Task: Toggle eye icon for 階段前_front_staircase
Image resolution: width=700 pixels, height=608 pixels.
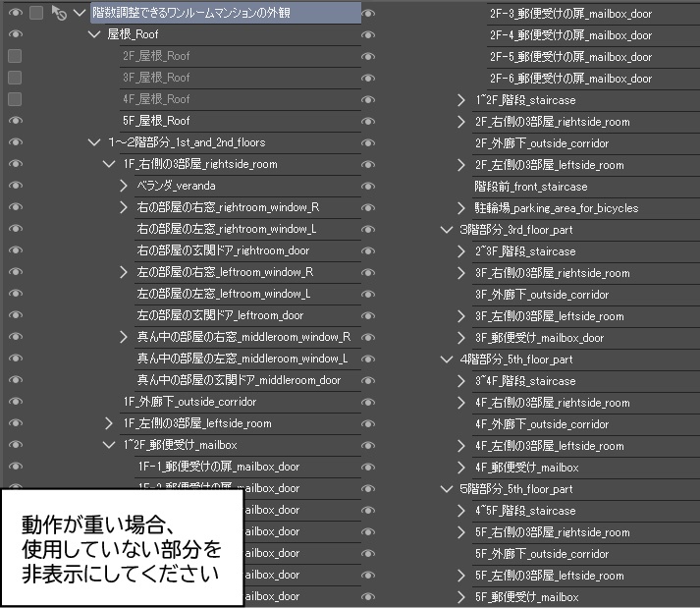Action: 368,187
